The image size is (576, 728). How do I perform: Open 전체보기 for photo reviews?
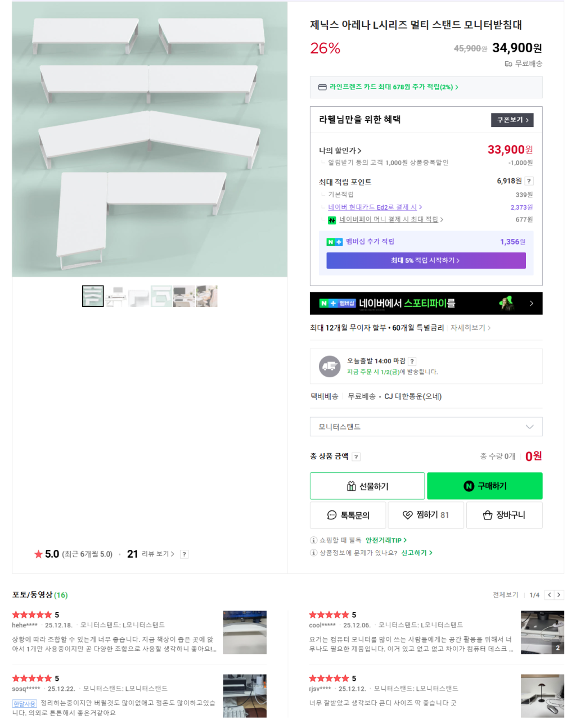[x=505, y=595]
